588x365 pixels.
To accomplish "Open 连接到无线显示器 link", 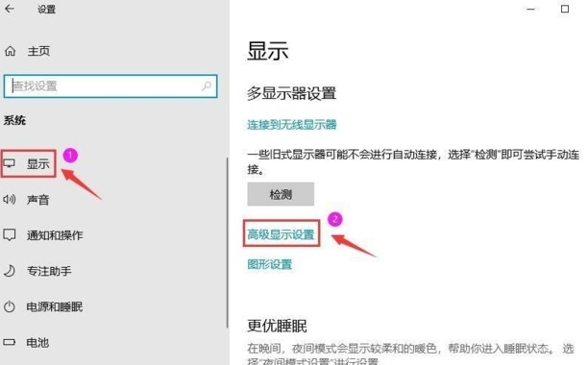I will 292,125.
